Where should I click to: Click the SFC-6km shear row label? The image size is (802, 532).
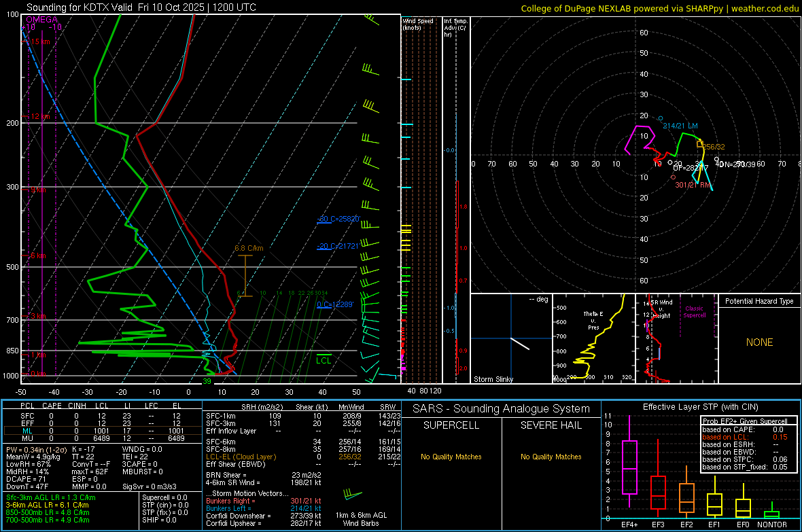pyautogui.click(x=221, y=442)
